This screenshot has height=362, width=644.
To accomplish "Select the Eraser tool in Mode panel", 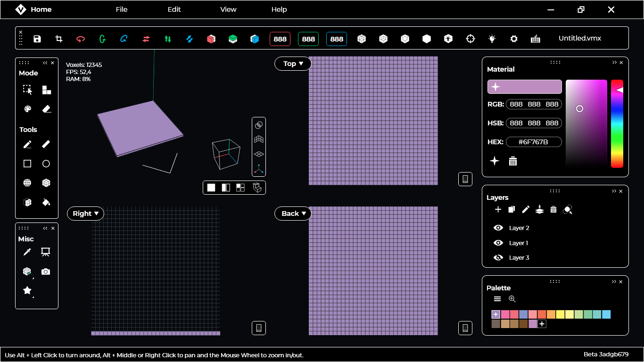I will click(x=46, y=108).
